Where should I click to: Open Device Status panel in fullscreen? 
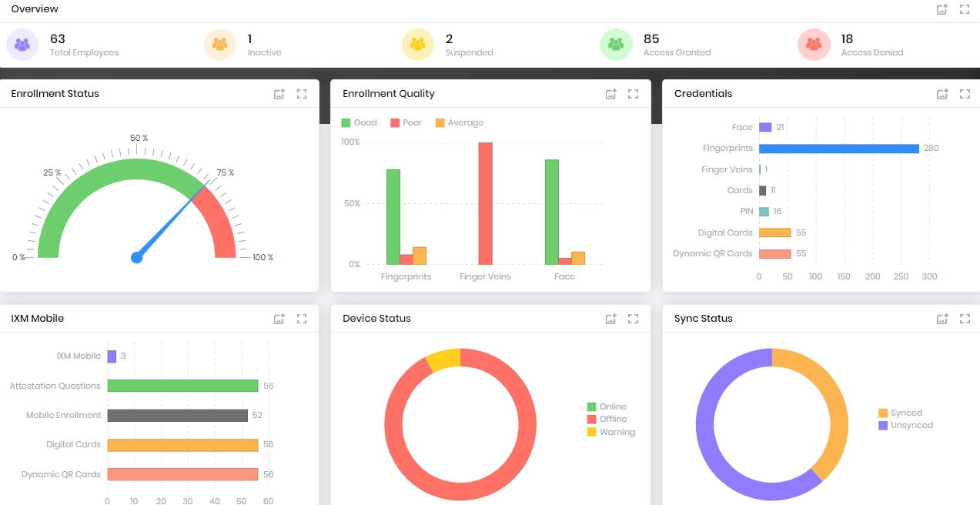[x=634, y=319]
